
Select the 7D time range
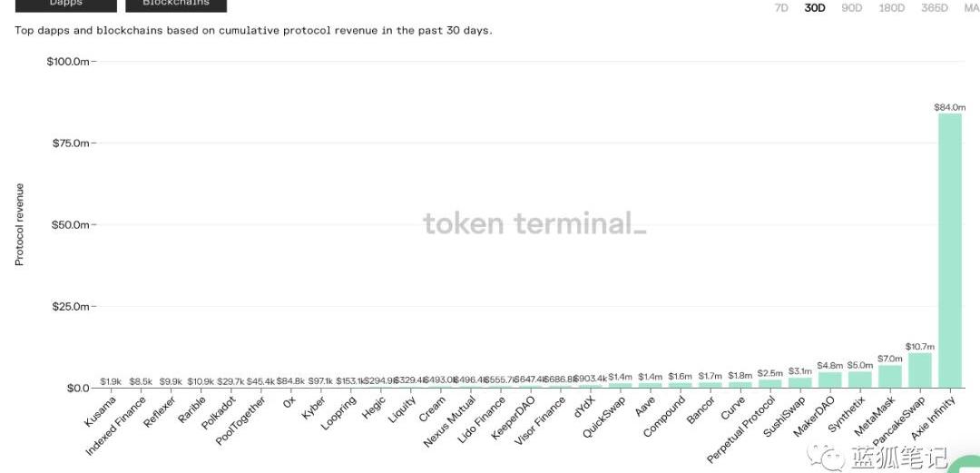point(781,8)
